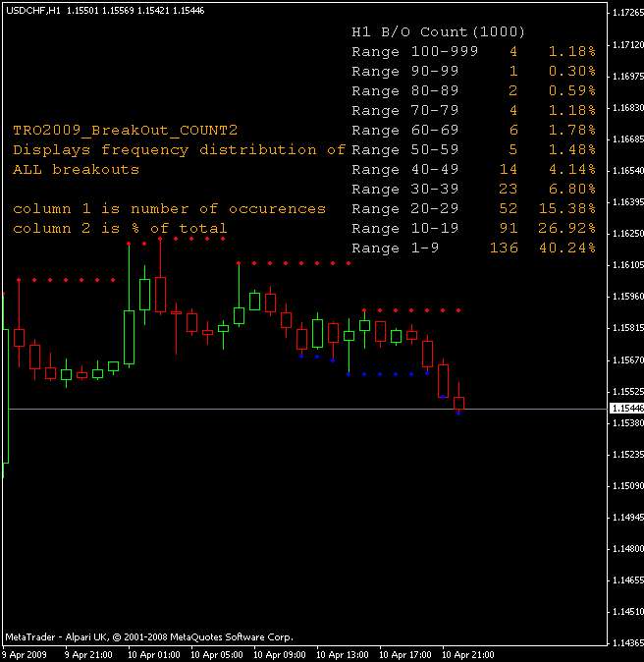Click the '9 Apr 2009' date label
Viewport: 644px width, 662px height.
click(x=26, y=654)
